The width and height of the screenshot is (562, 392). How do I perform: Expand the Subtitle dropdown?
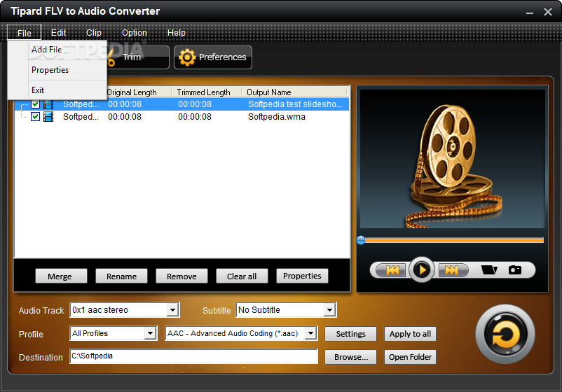coord(329,310)
